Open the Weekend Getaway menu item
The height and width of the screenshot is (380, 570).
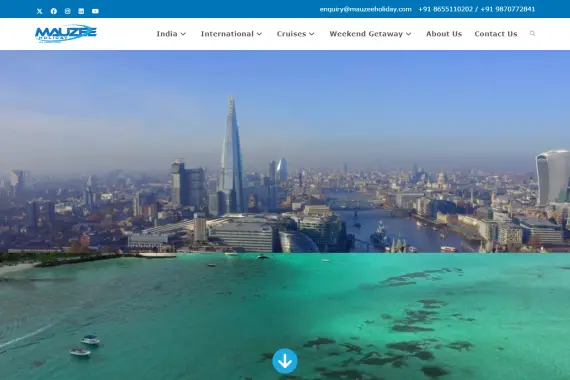click(366, 34)
